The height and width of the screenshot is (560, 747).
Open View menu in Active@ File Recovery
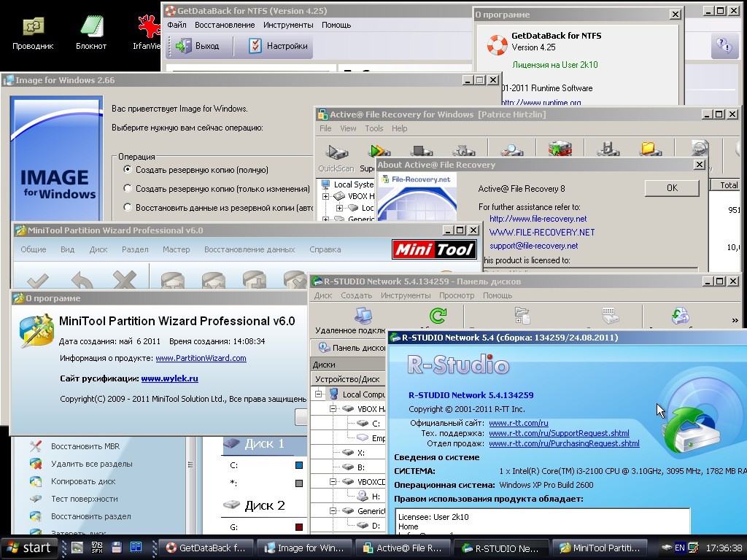click(348, 128)
